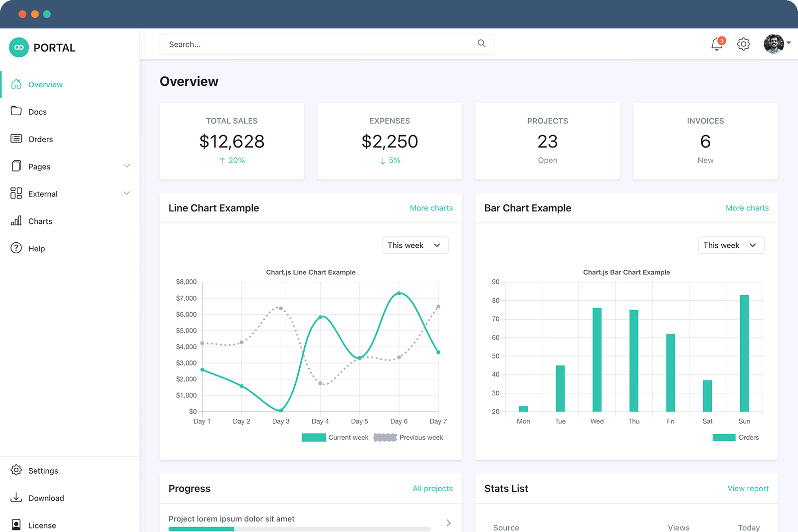Image resolution: width=798 pixels, height=532 pixels.
Task: Click 'All projects' link
Action: [x=433, y=489]
